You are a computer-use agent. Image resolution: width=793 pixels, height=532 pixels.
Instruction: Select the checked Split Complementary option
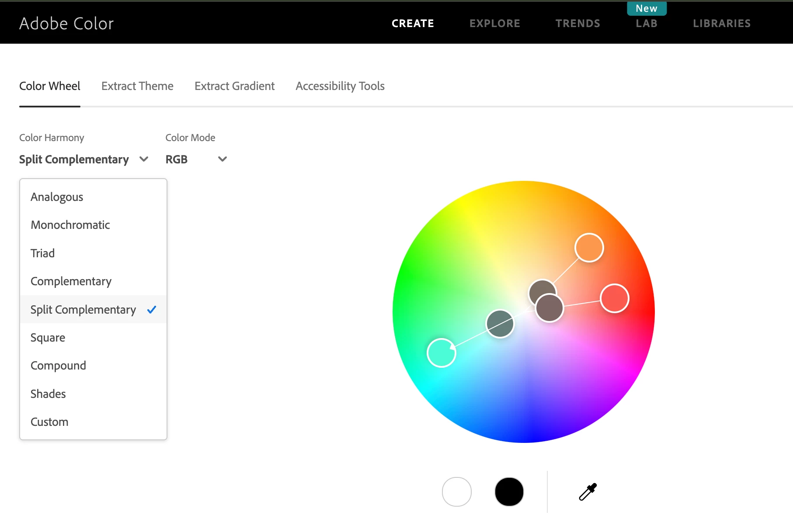point(93,310)
